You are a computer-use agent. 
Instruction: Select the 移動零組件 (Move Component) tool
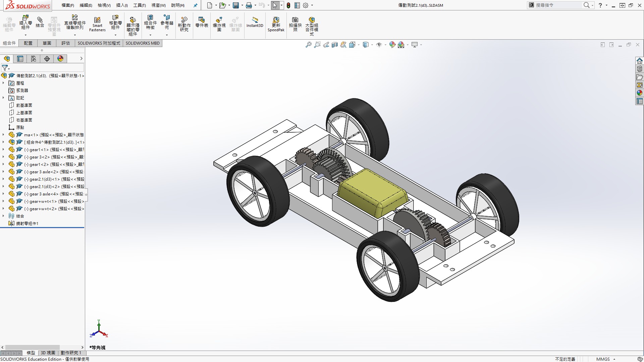tap(115, 22)
